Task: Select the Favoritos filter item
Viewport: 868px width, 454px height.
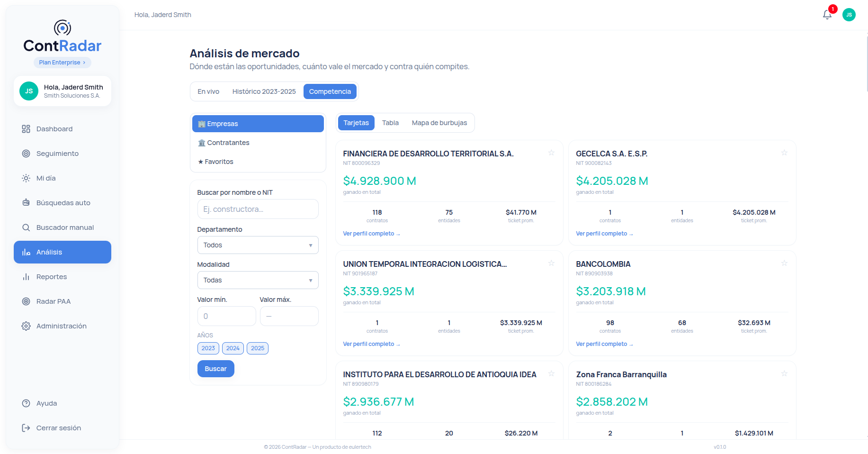Action: 258,162
